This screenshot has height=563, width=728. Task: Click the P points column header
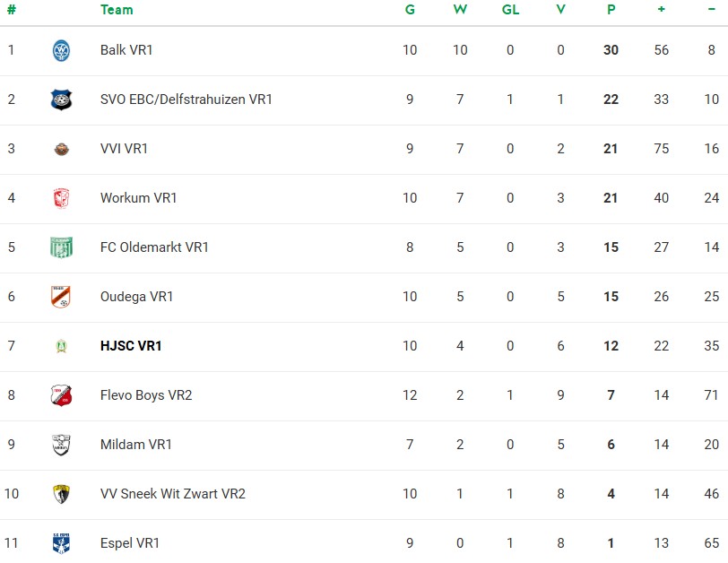[611, 10]
